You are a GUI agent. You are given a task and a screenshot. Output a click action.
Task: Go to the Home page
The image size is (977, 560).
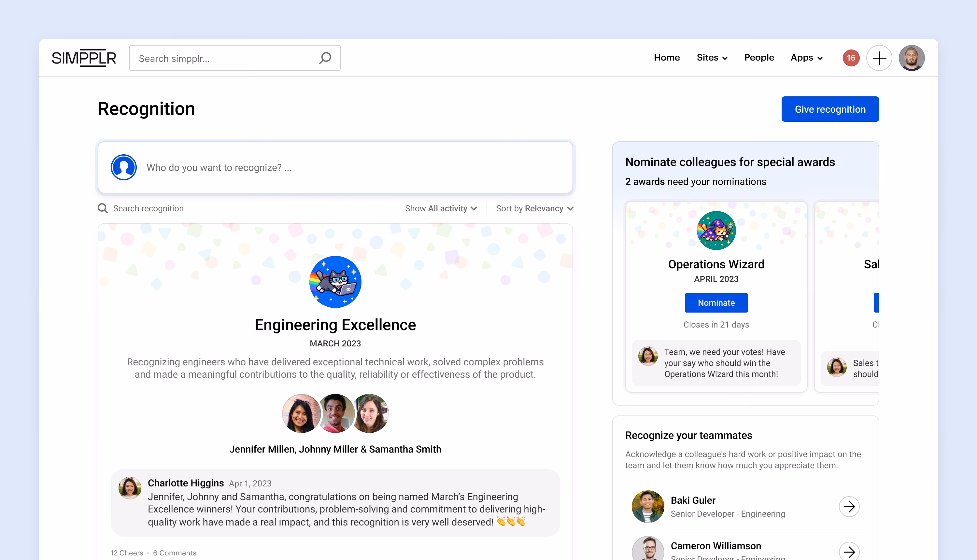click(x=667, y=58)
